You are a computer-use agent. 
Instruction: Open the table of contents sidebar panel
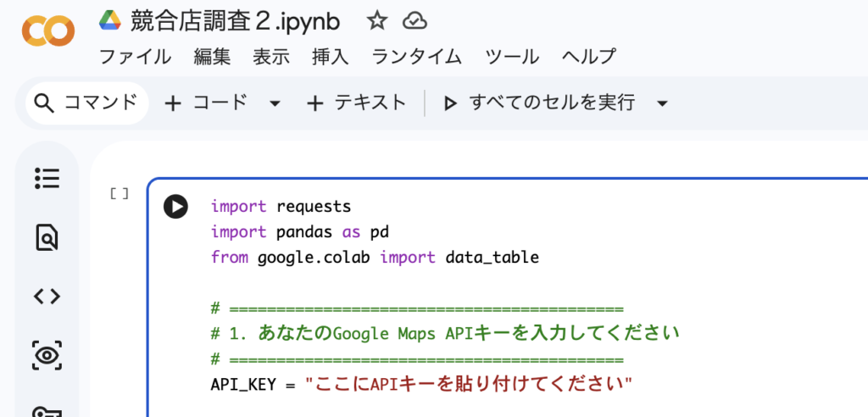pyautogui.click(x=47, y=178)
